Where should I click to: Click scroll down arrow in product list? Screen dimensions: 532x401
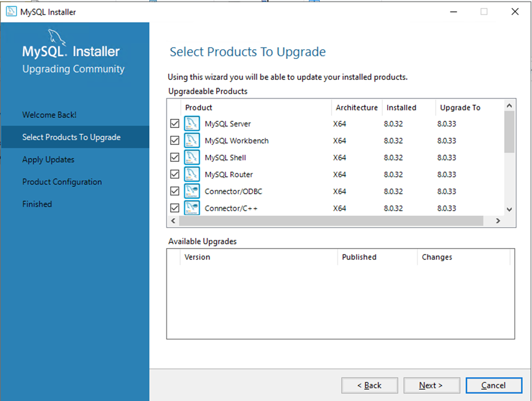pos(509,210)
